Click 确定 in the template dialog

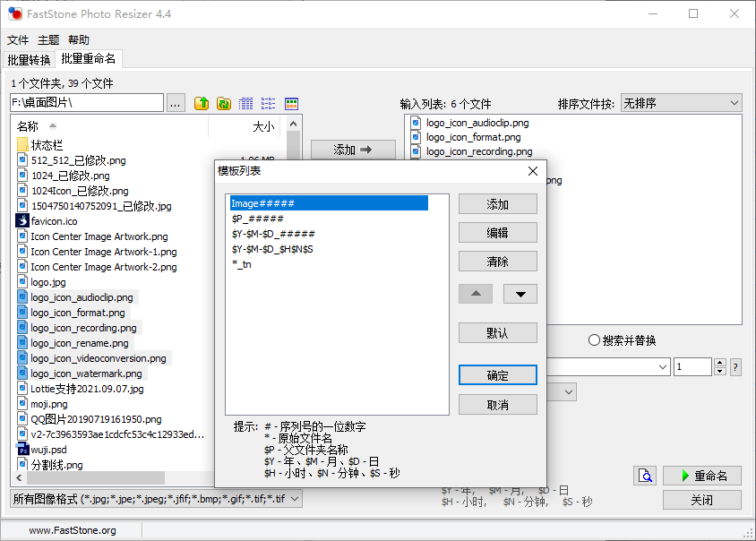click(497, 375)
